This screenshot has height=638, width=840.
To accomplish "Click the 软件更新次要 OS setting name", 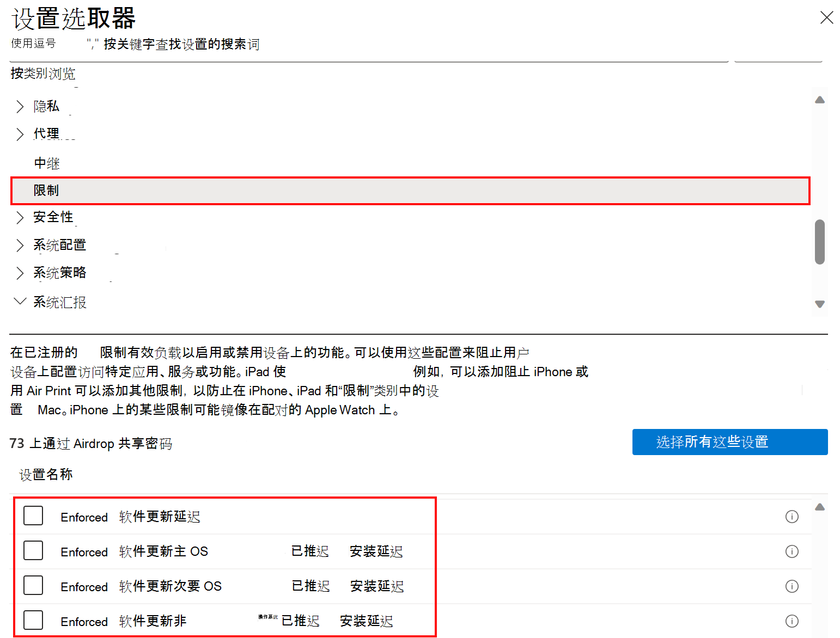I will (171, 586).
